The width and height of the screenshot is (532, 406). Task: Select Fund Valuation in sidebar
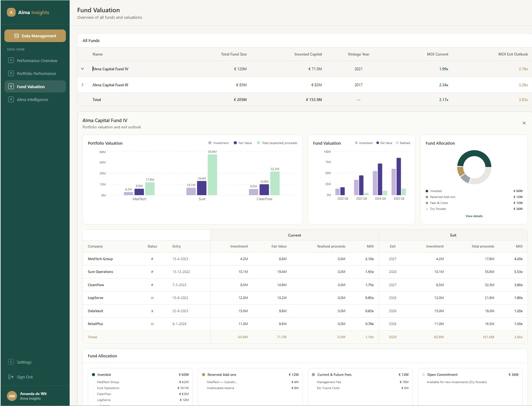[35, 87]
